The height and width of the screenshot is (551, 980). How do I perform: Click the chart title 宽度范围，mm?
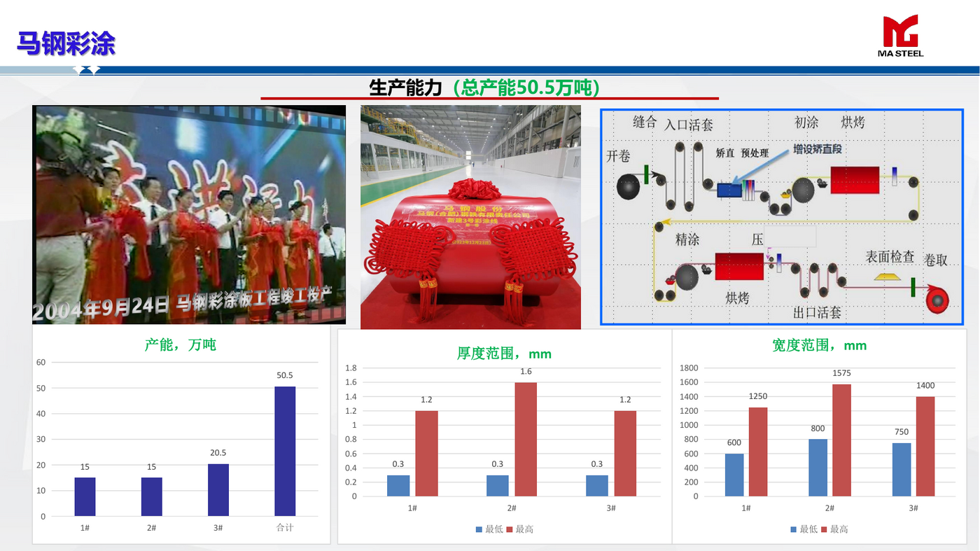click(x=820, y=345)
